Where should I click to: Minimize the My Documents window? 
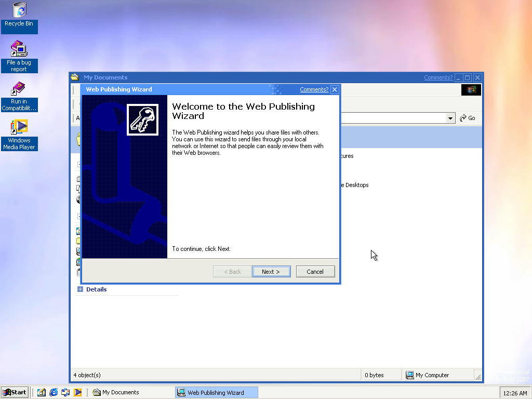[458, 78]
